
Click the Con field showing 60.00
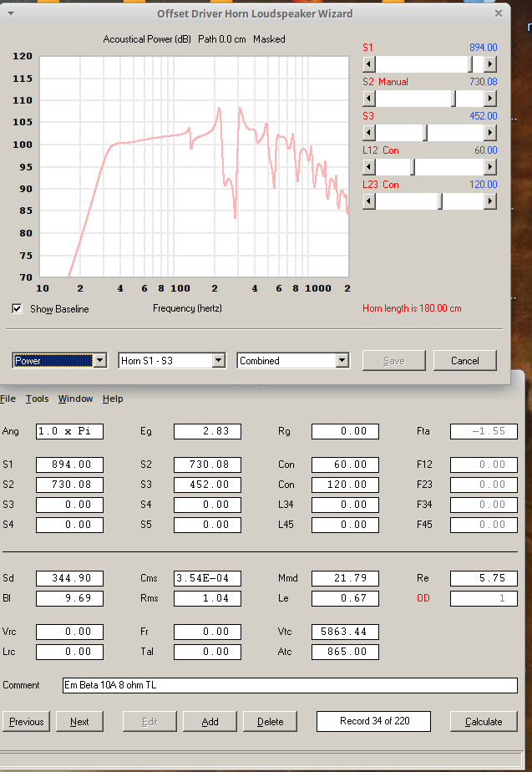tap(345, 465)
